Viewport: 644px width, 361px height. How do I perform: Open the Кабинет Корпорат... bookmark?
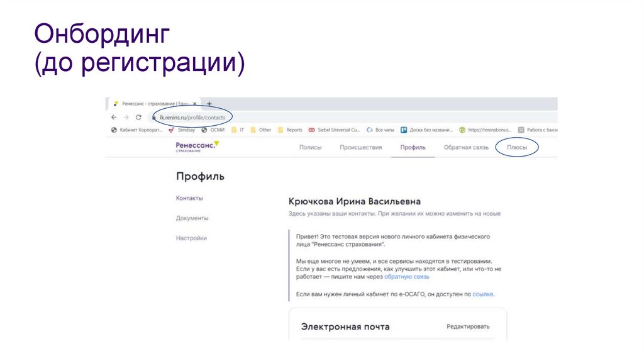[136, 130]
